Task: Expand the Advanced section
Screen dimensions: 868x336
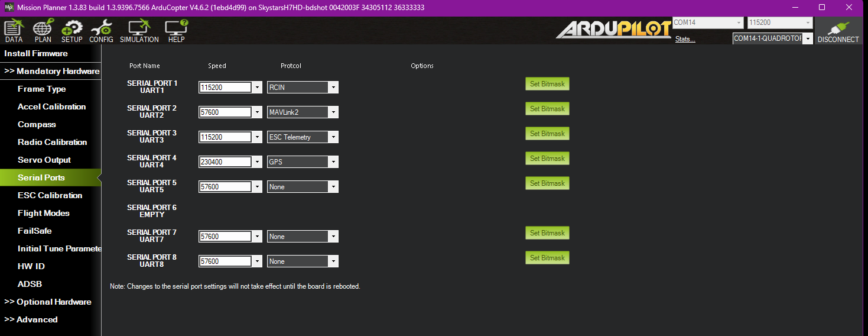Action: coord(31,319)
